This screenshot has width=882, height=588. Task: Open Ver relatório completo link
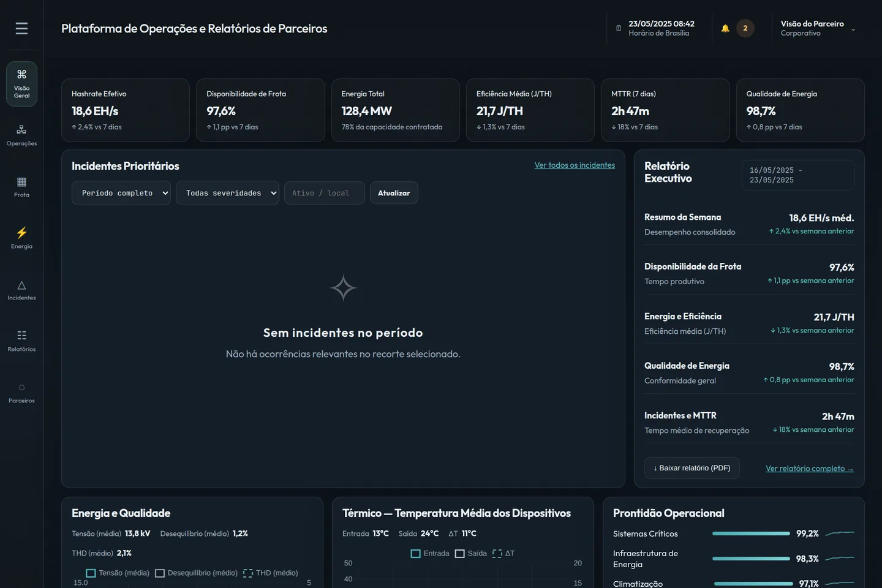click(x=810, y=469)
